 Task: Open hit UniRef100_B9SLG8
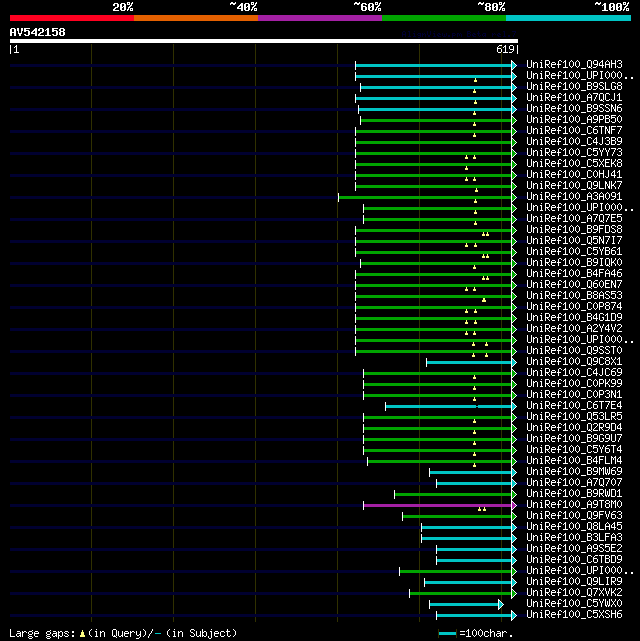574,87
